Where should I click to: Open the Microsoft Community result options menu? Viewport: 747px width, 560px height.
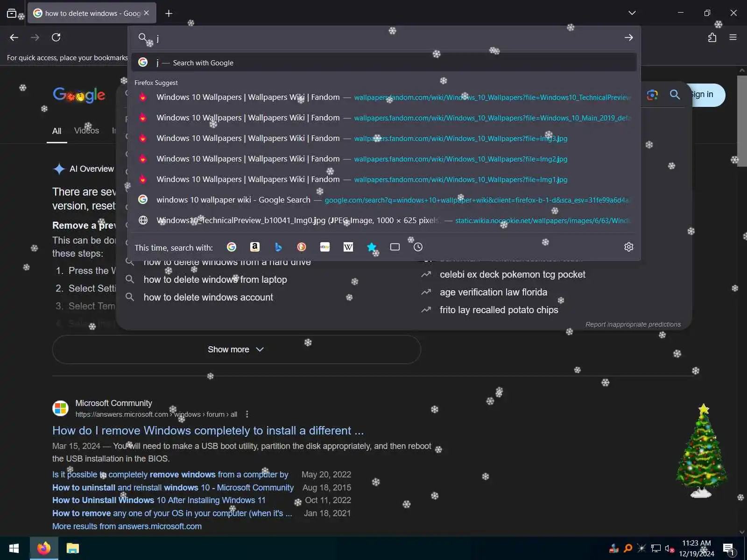[x=247, y=414]
